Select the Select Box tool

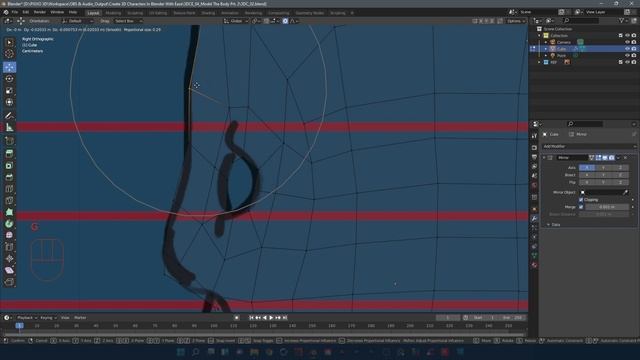tap(9, 42)
